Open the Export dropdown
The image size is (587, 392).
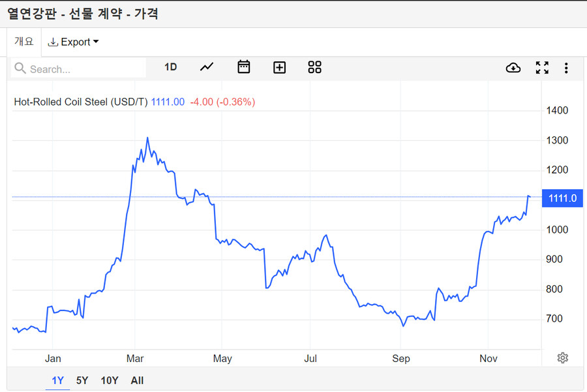[73, 42]
